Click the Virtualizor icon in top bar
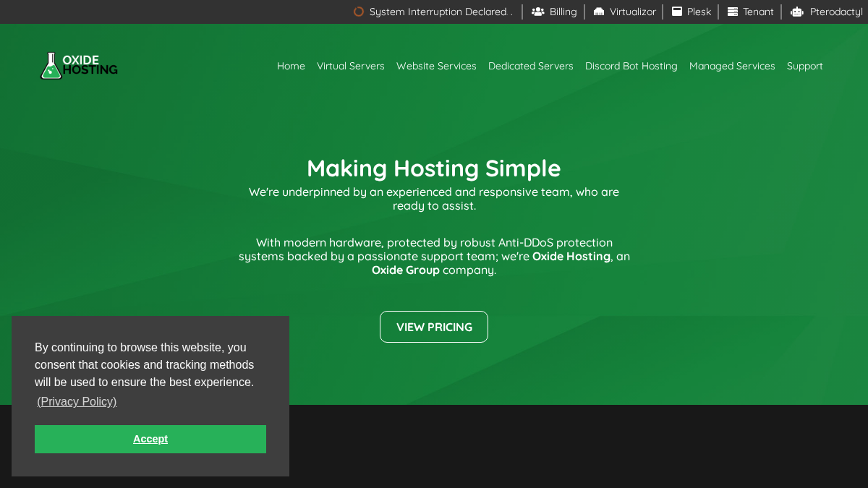 599,12
